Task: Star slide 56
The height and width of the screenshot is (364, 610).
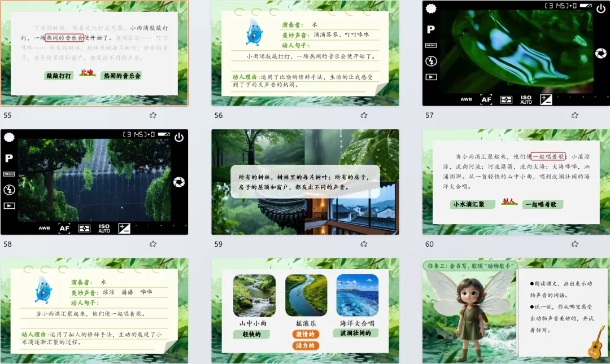Action: point(364,115)
